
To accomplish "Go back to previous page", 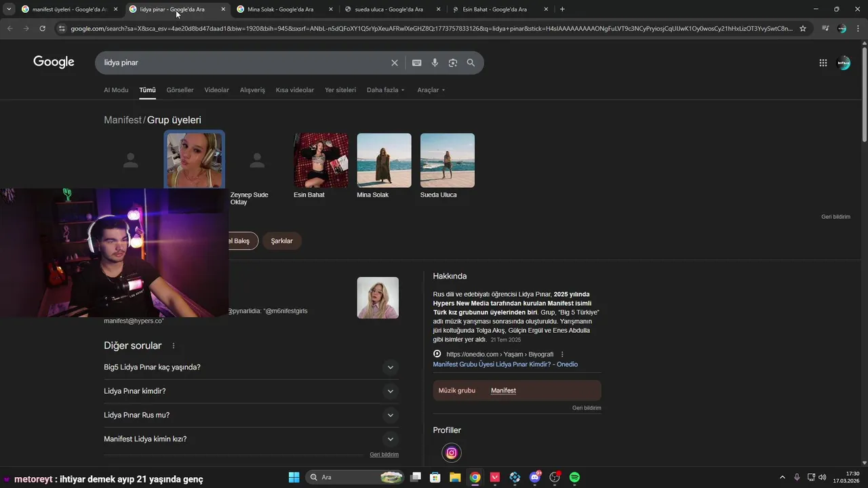I will (9, 28).
